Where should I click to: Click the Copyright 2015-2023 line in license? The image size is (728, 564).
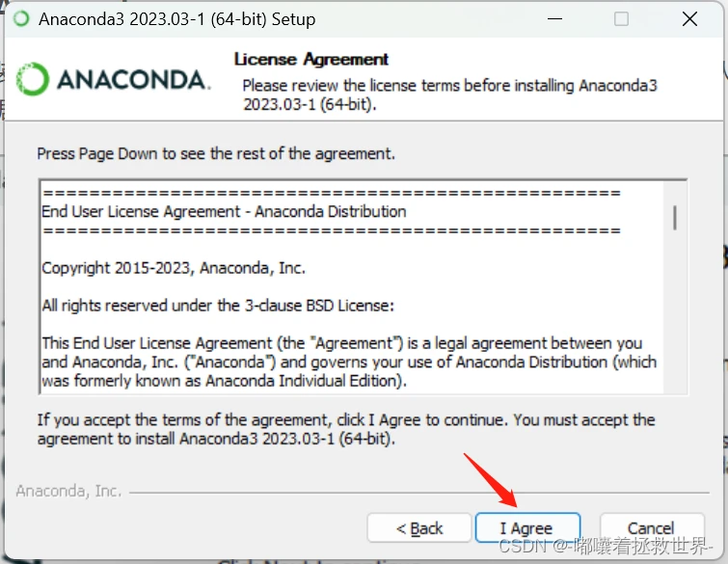174,268
